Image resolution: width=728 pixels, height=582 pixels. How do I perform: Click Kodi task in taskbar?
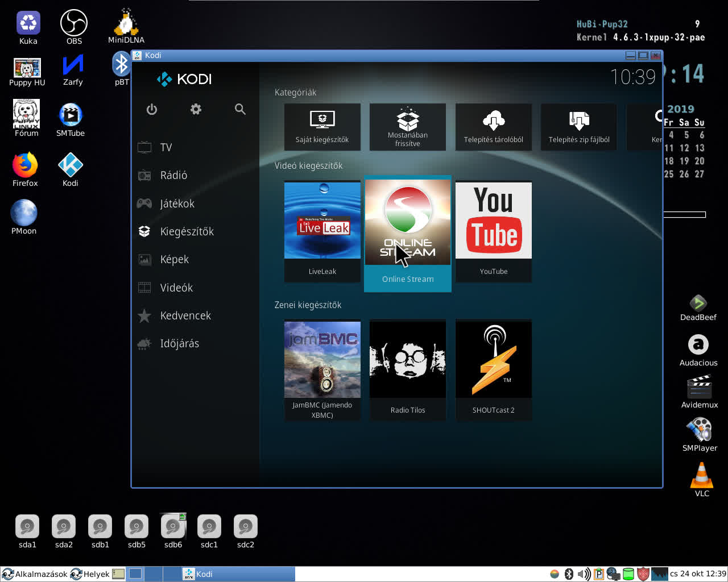tap(238, 574)
